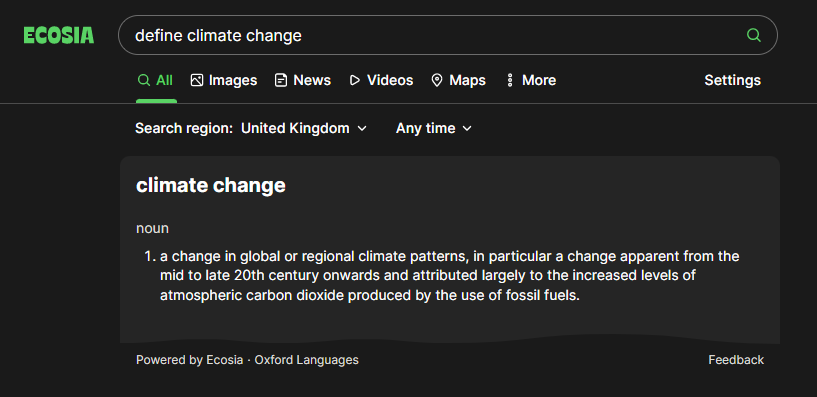Click the chevron next to Any time
817x397 pixels.
click(x=467, y=128)
